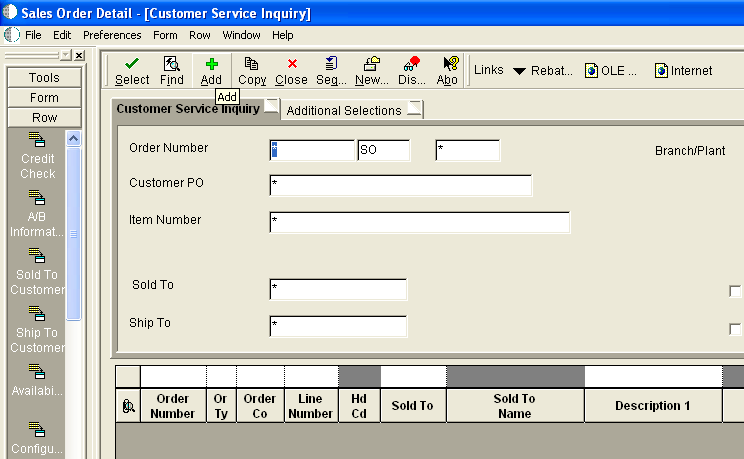Click the Order Number input field
The image size is (744, 459).
312,150
